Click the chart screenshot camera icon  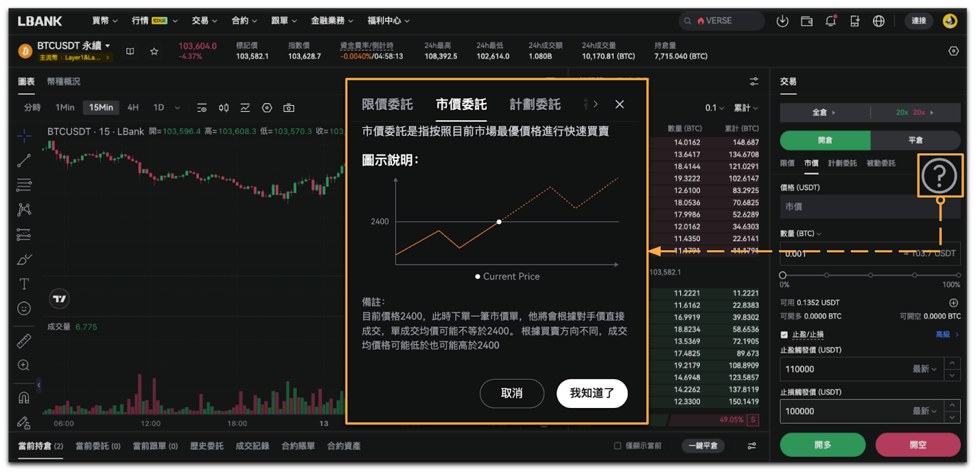pyautogui.click(x=288, y=108)
